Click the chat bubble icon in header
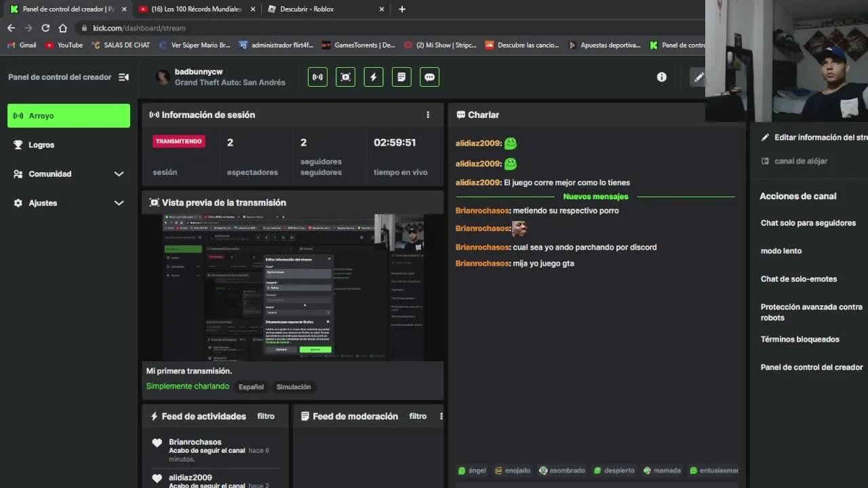This screenshot has width=868, height=488. click(429, 77)
